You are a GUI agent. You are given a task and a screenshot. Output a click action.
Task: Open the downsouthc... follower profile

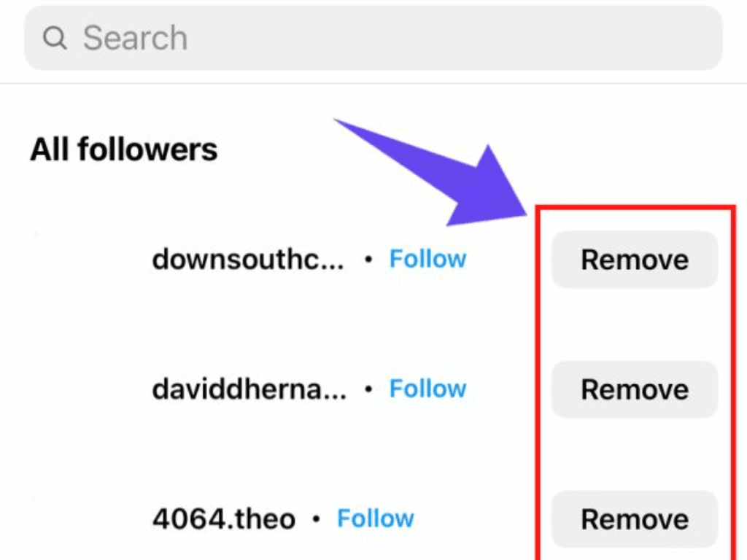pos(247,260)
